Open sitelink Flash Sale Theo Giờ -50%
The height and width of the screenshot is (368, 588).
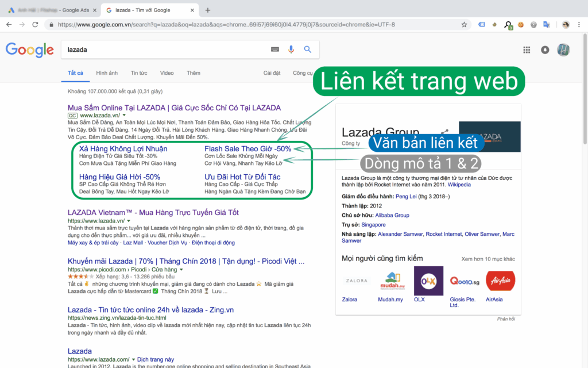pos(248,149)
